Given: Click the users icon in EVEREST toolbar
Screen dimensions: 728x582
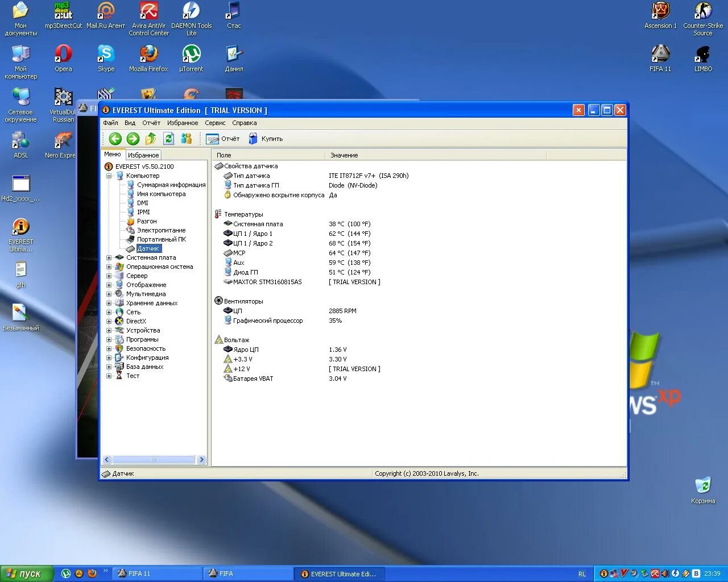Looking at the screenshot, I should click(x=186, y=139).
